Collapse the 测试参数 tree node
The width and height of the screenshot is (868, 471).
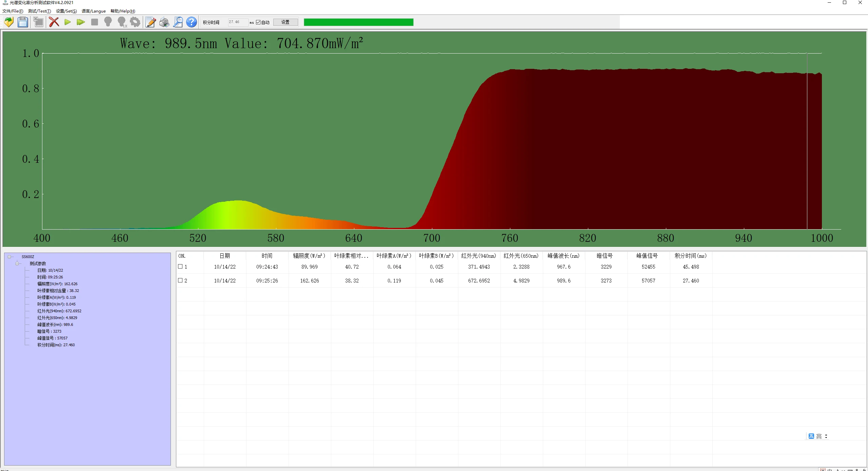pyautogui.click(x=17, y=263)
